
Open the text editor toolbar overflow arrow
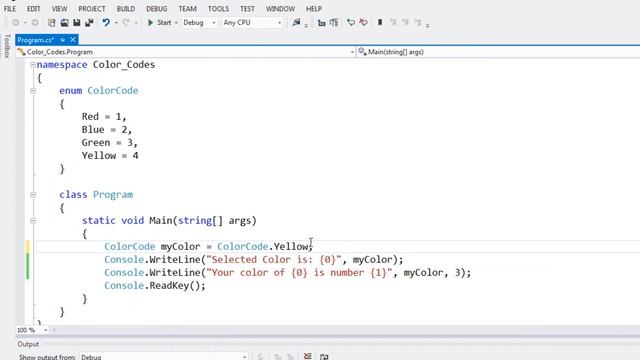click(x=428, y=25)
